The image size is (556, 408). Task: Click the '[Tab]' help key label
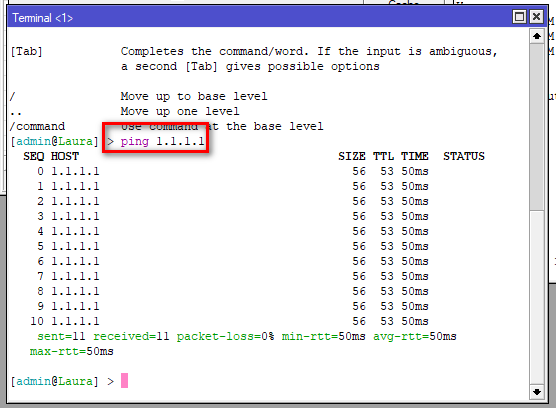click(x=26, y=51)
